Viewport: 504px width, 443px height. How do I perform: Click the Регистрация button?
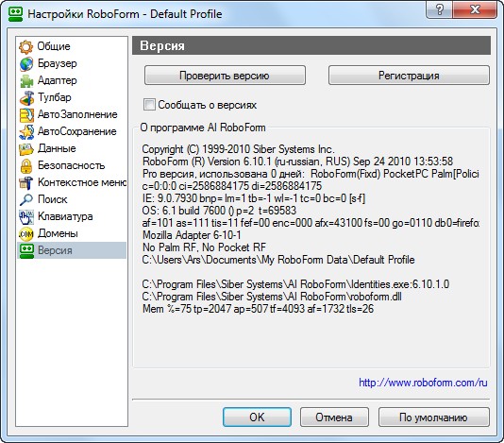(x=409, y=76)
